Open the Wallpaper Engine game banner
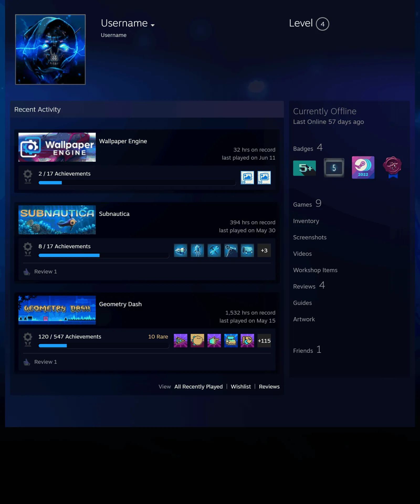The width and height of the screenshot is (420, 504). (57, 147)
